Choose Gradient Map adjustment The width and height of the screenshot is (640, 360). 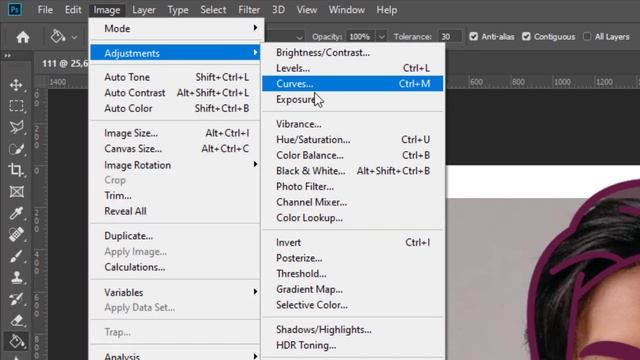pyautogui.click(x=353, y=289)
